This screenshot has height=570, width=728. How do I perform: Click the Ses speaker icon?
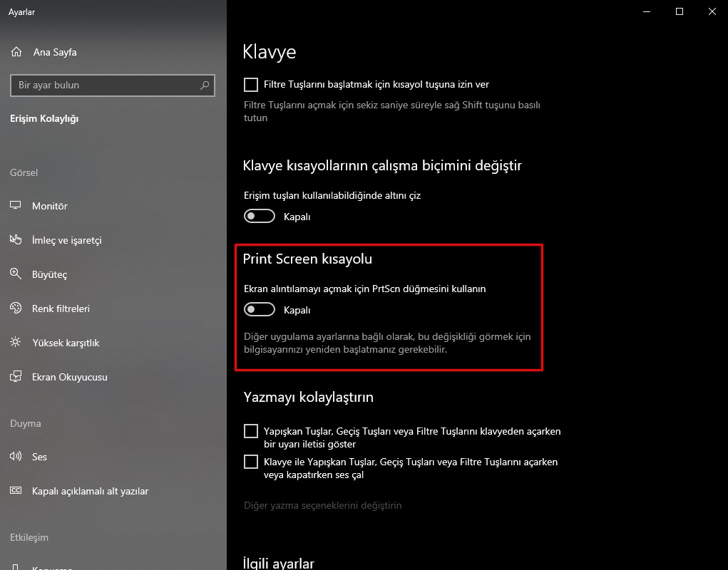click(x=16, y=456)
